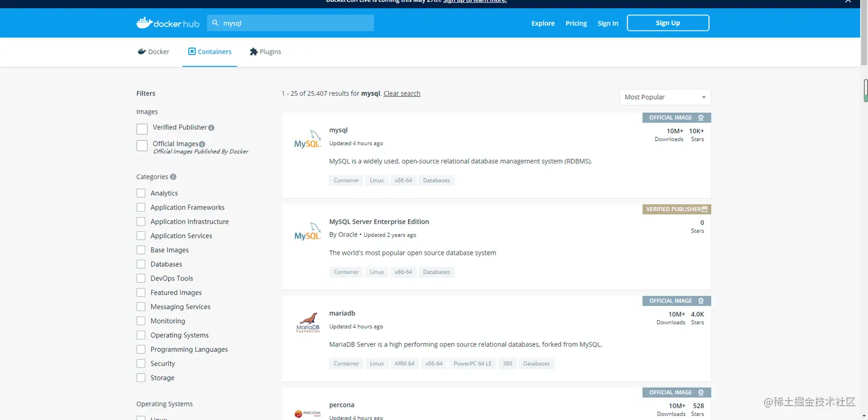
Task: Click the Container tag on mariadb result
Action: point(346,364)
